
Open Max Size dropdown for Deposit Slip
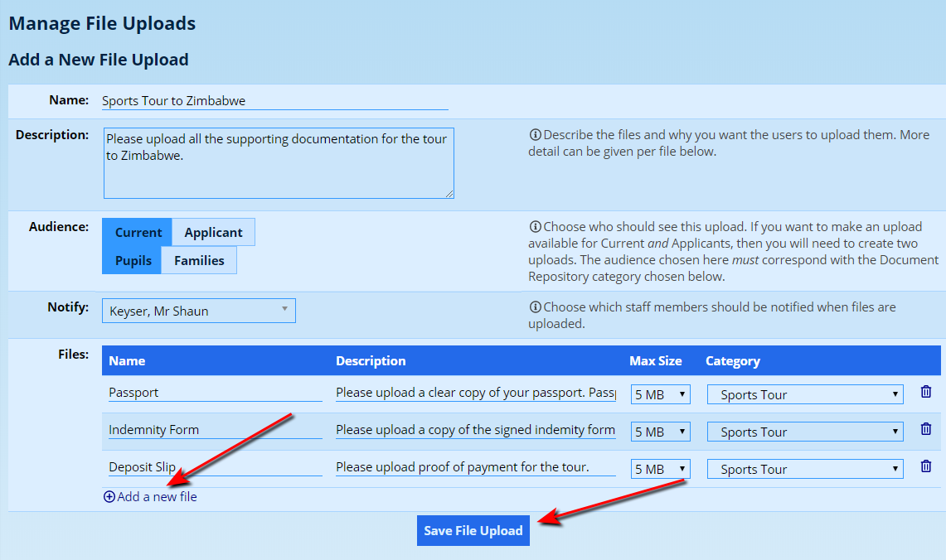point(660,469)
